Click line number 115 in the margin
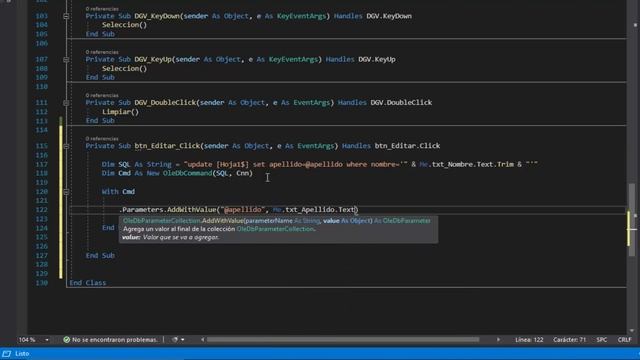 click(42, 146)
